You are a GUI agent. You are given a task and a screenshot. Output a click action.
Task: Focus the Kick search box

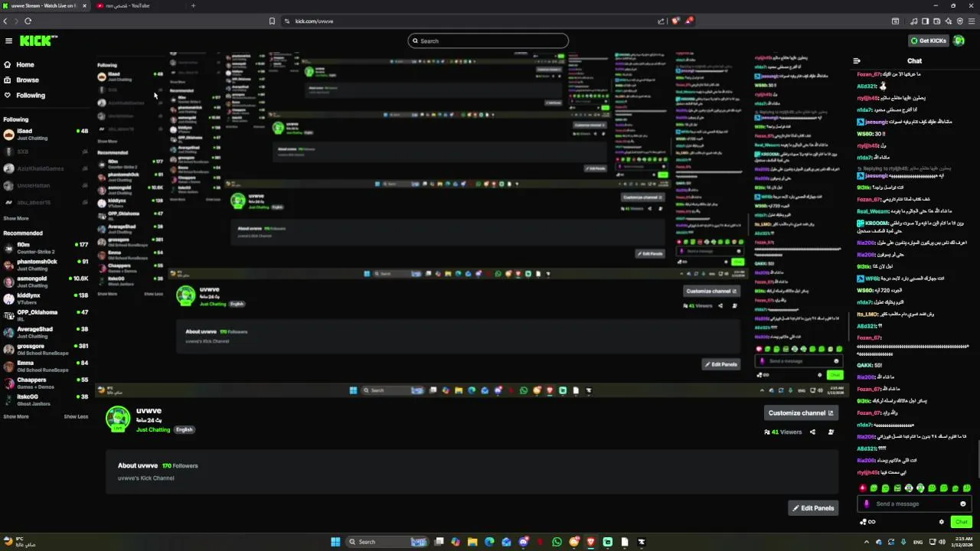coord(488,41)
